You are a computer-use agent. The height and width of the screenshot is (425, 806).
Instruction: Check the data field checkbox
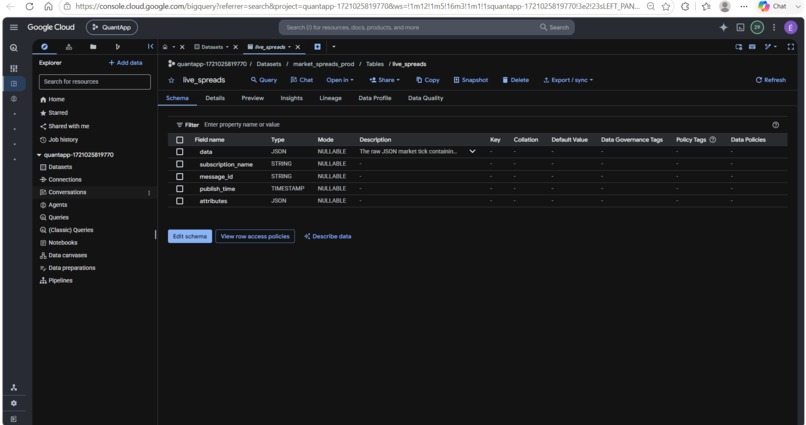click(179, 152)
